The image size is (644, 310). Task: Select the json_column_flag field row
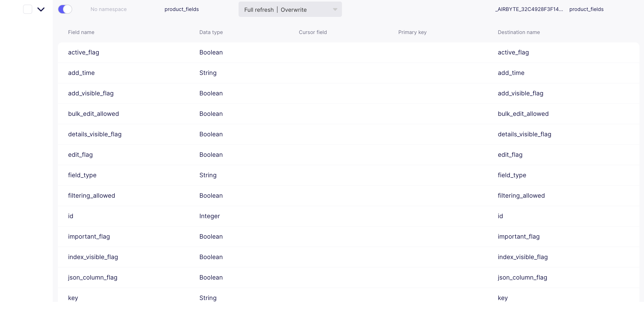pyautogui.click(x=92, y=277)
